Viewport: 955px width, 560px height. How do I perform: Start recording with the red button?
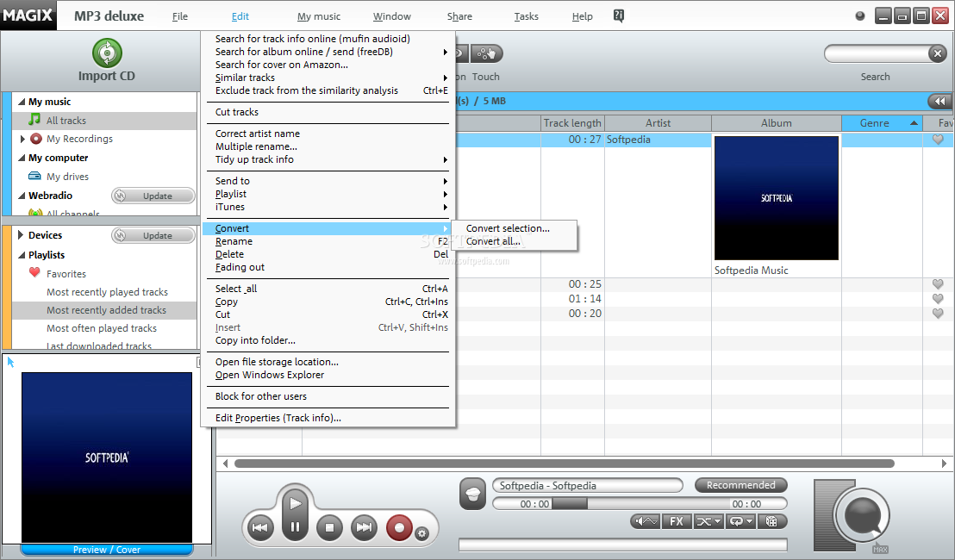400,527
